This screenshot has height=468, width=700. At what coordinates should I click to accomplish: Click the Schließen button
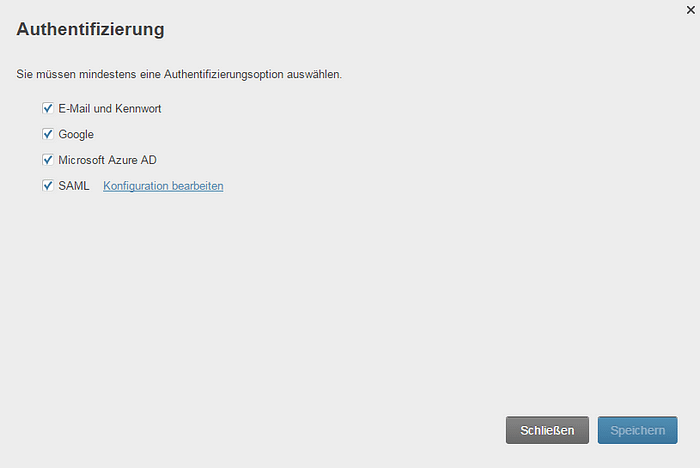[547, 430]
